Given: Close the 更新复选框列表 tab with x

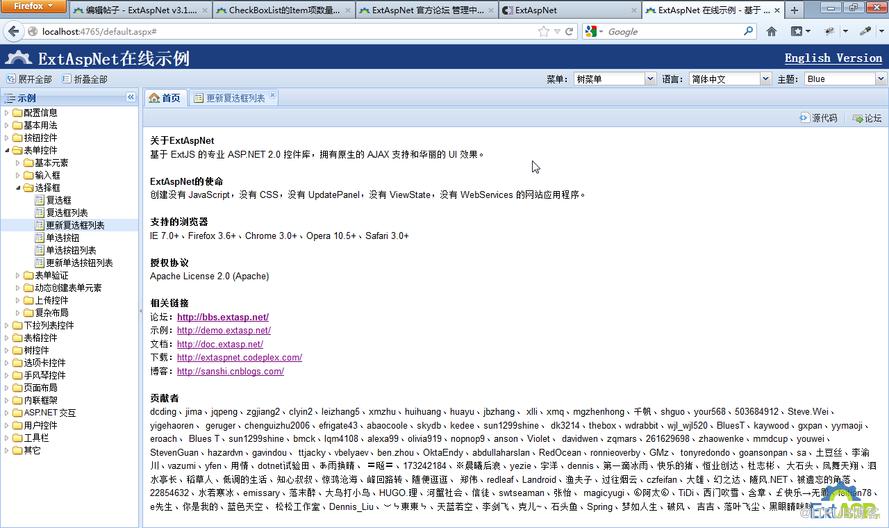Looking at the screenshot, I should coord(273,95).
